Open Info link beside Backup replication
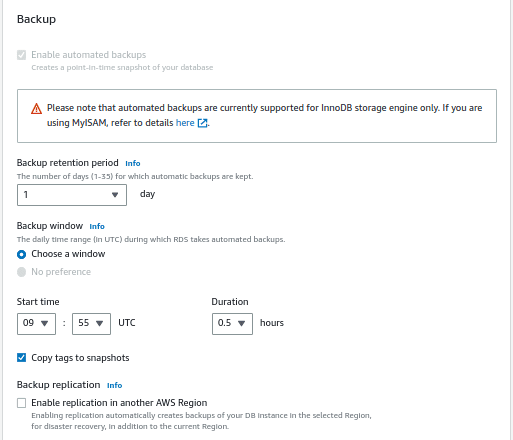Image resolution: width=513 pixels, height=440 pixels. (115, 385)
